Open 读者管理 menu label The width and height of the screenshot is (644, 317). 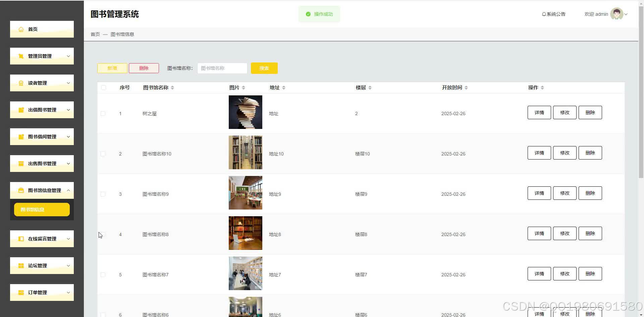(x=38, y=83)
